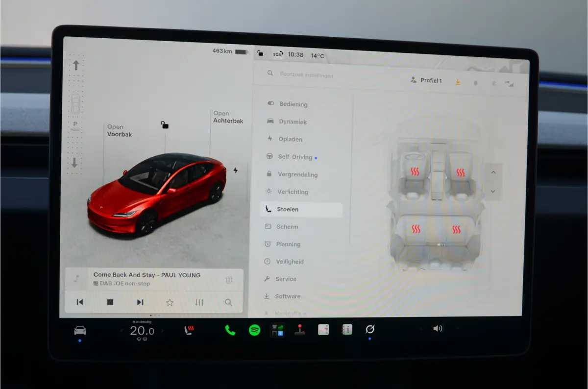Screen dimensions: 588x389
Task: Open the equalizer settings in media player
Action: pyautogui.click(x=199, y=302)
